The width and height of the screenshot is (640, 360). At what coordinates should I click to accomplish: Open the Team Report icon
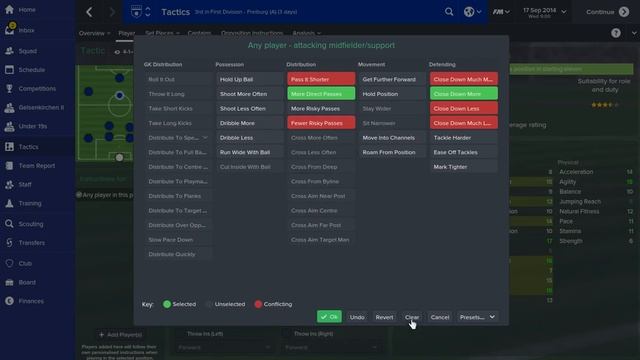tap(9, 165)
